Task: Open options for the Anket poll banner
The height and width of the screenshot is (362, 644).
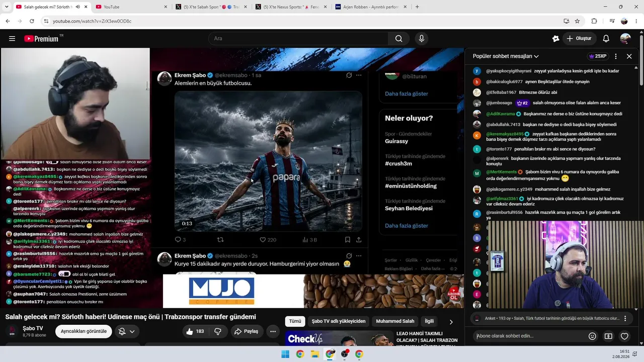Action: coord(625,318)
